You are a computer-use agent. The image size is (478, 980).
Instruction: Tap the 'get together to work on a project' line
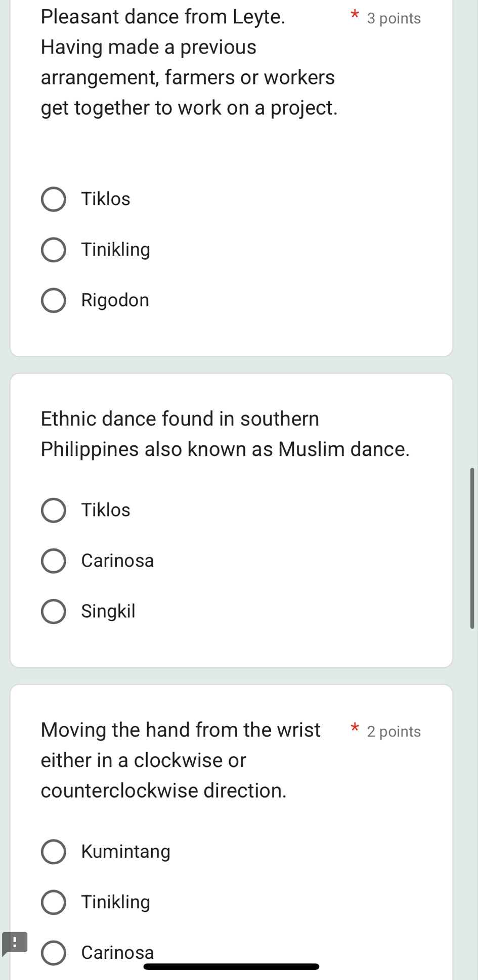(189, 108)
